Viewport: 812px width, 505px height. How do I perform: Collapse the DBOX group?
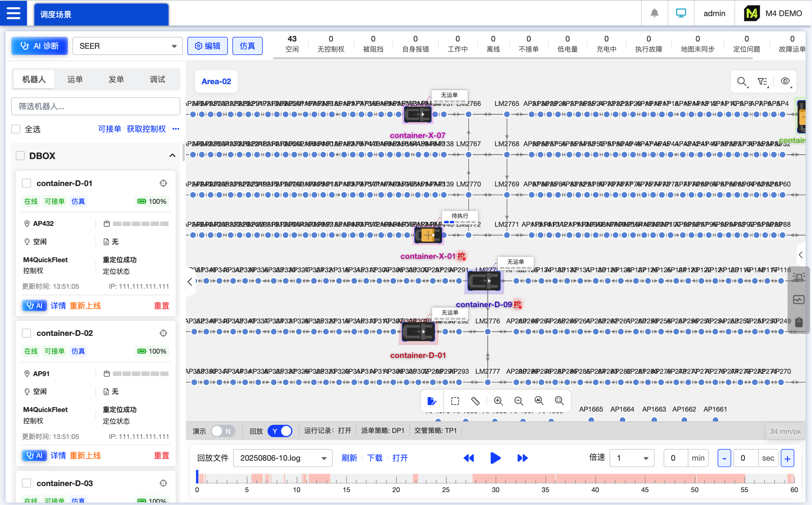pyautogui.click(x=172, y=156)
